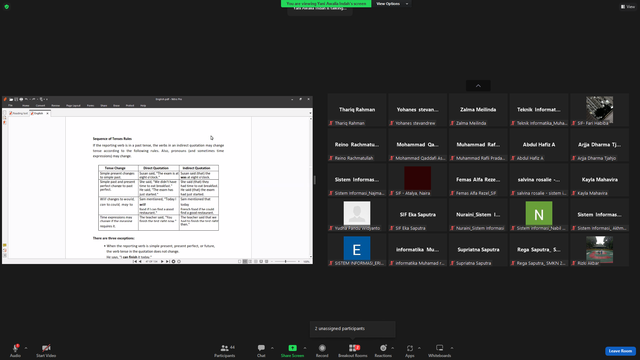Image resolution: width=640 pixels, height=360 pixels.
Task: Switch to Page Layout tab in Nitro window
Action: 73,105
